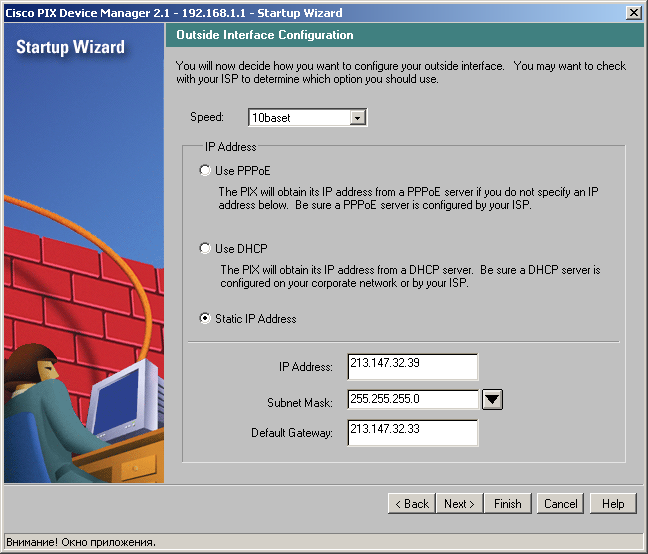Click the Finish button

507,504
